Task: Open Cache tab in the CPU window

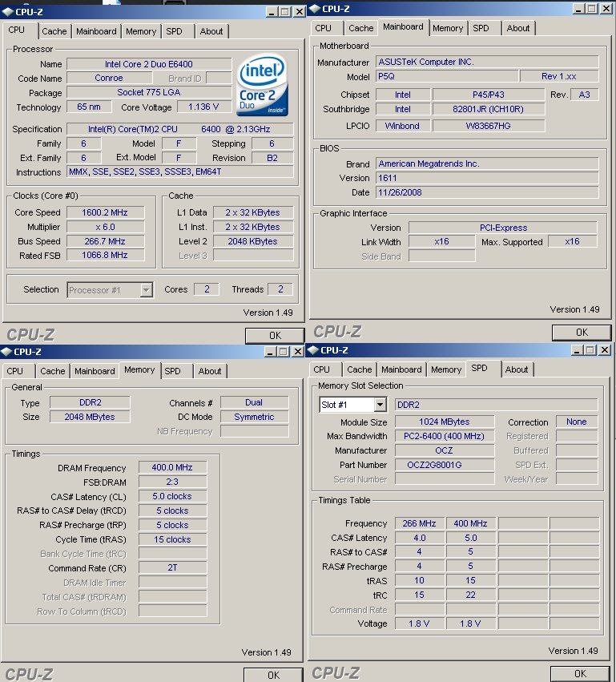Action: [x=54, y=31]
